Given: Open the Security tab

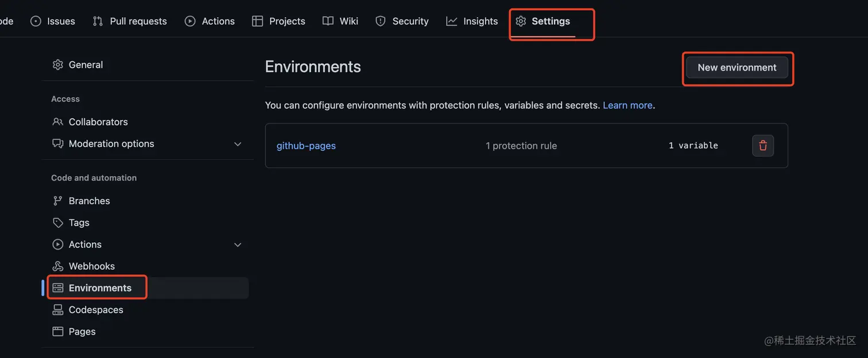Looking at the screenshot, I should tap(402, 21).
